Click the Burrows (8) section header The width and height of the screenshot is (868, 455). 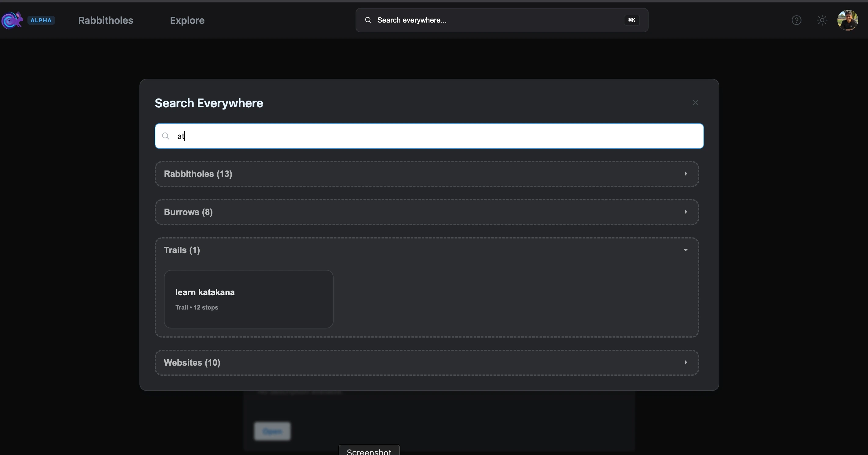pyautogui.click(x=188, y=212)
